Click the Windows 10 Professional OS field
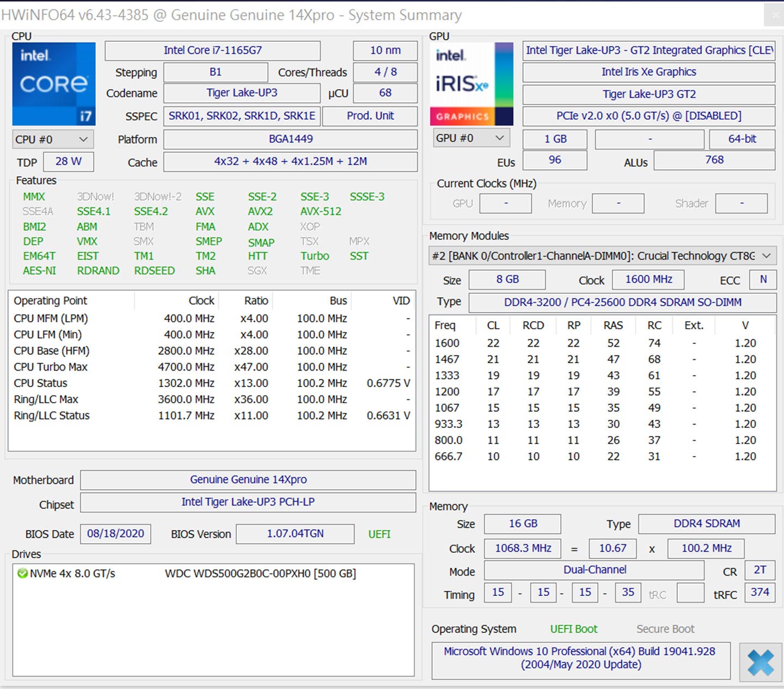This screenshot has width=784, height=689. pos(580,658)
